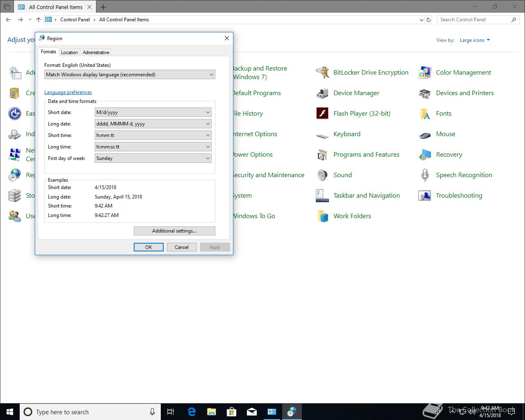Click Control Panel taskbar icon
The height and width of the screenshot is (420, 525).
pos(272,412)
